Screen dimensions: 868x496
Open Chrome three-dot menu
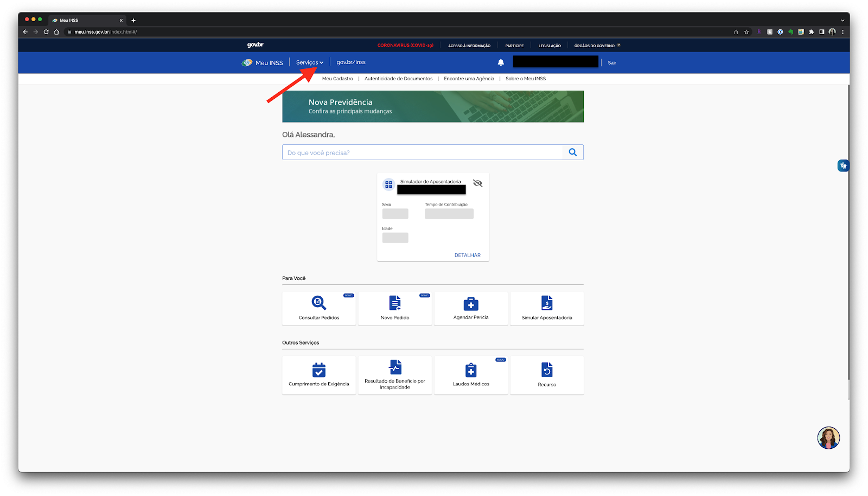click(x=843, y=32)
